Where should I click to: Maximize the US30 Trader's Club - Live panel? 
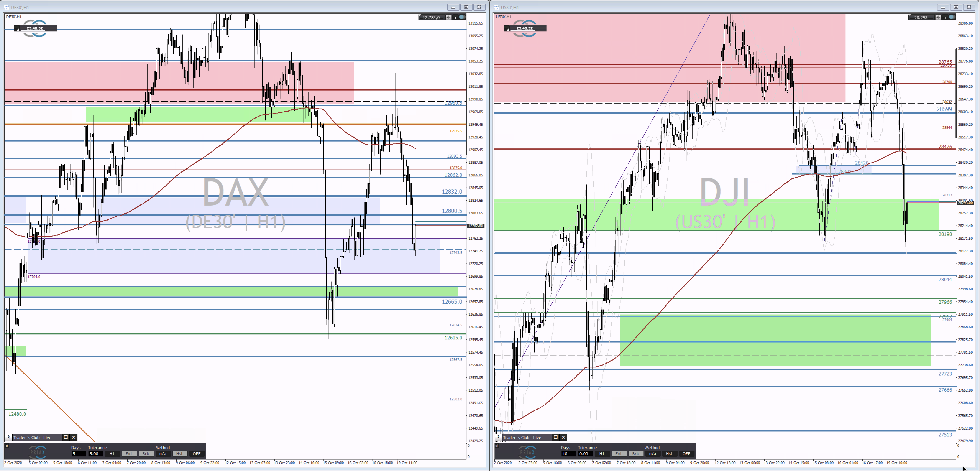click(x=555, y=437)
